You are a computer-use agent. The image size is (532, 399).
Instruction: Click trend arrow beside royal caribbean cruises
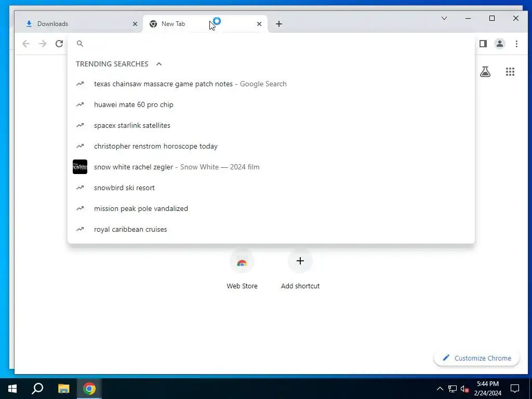(x=80, y=229)
